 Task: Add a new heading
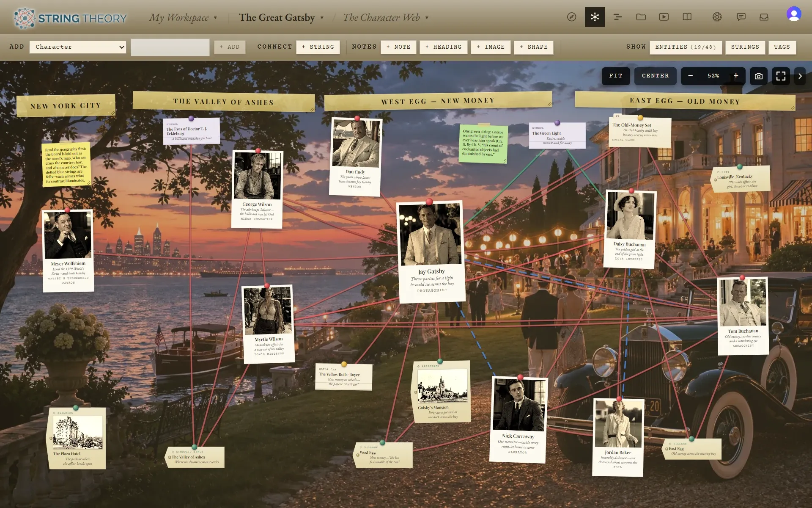coord(444,47)
